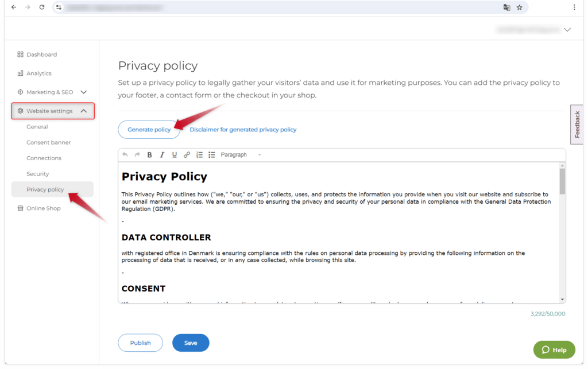Insert a link using the chain icon
The width and height of the screenshot is (588, 369).
pyautogui.click(x=187, y=155)
